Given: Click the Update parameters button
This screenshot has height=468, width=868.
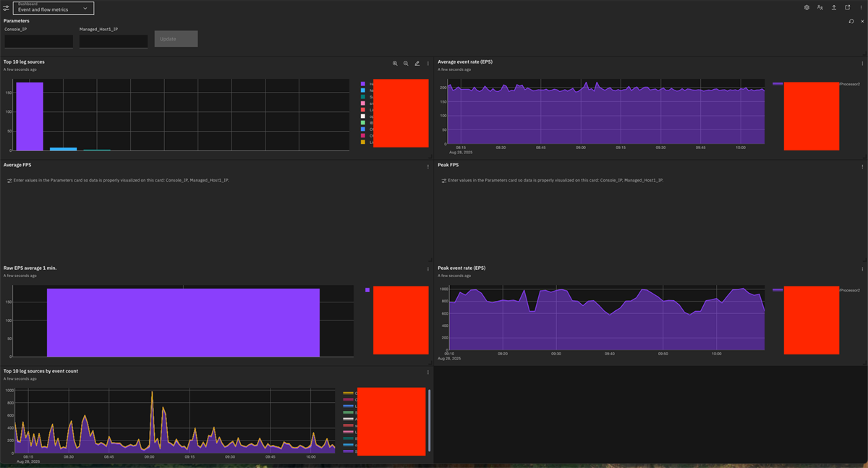Looking at the screenshot, I should point(176,39).
